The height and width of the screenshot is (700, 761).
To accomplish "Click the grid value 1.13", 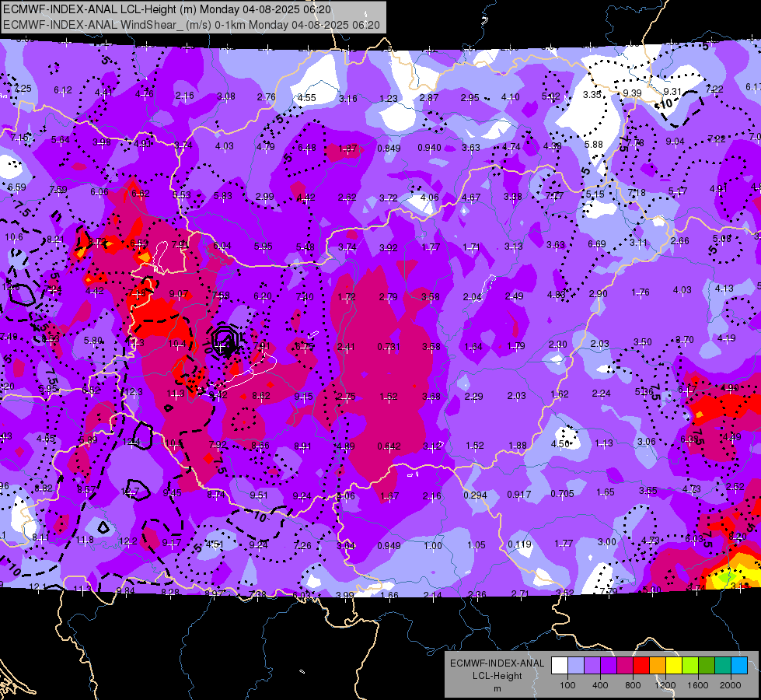I will point(604,443).
